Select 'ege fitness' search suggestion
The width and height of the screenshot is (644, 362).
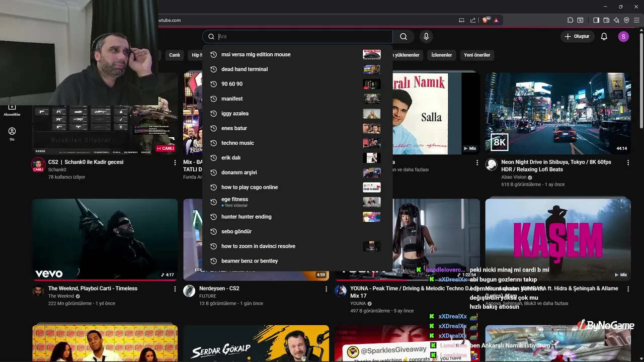297,202
